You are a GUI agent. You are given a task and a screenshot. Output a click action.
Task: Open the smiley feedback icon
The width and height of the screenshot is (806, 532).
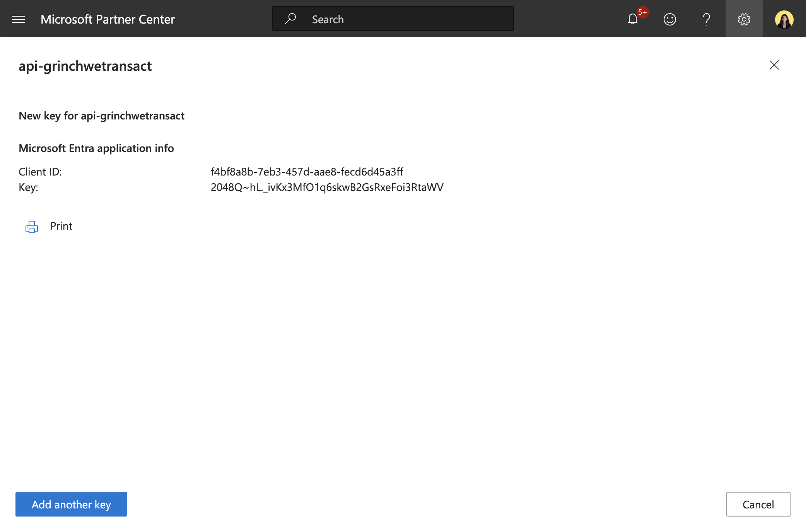(670, 19)
